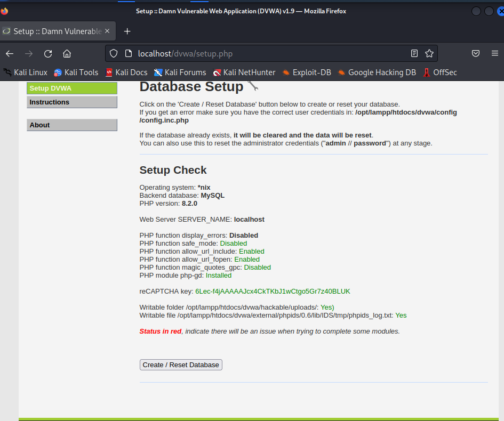Click the 'Status in red' warning text
Screen dimensions: 504x421
pos(161,331)
